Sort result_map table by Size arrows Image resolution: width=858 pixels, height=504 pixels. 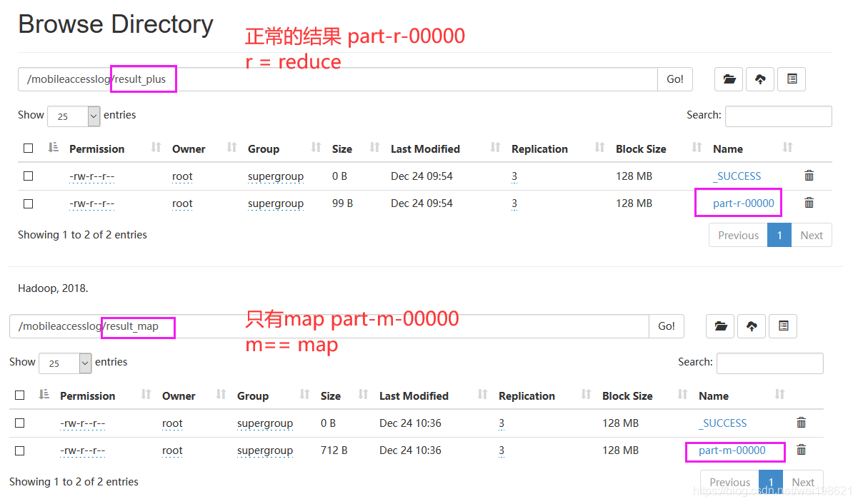[363, 395]
